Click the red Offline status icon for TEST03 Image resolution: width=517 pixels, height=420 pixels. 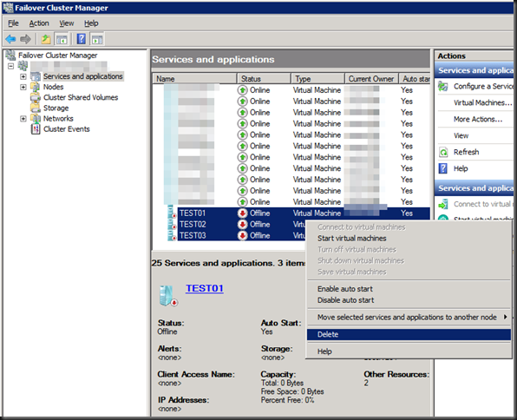(x=242, y=235)
